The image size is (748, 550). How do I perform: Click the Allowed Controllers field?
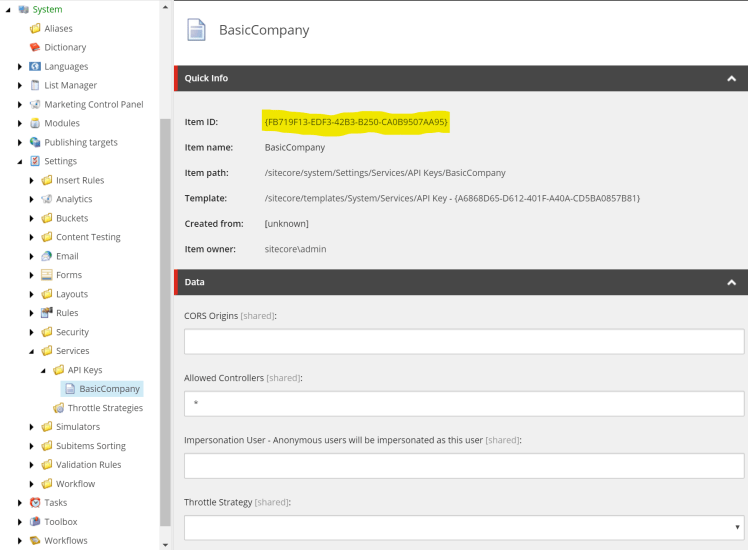pyautogui.click(x=464, y=403)
